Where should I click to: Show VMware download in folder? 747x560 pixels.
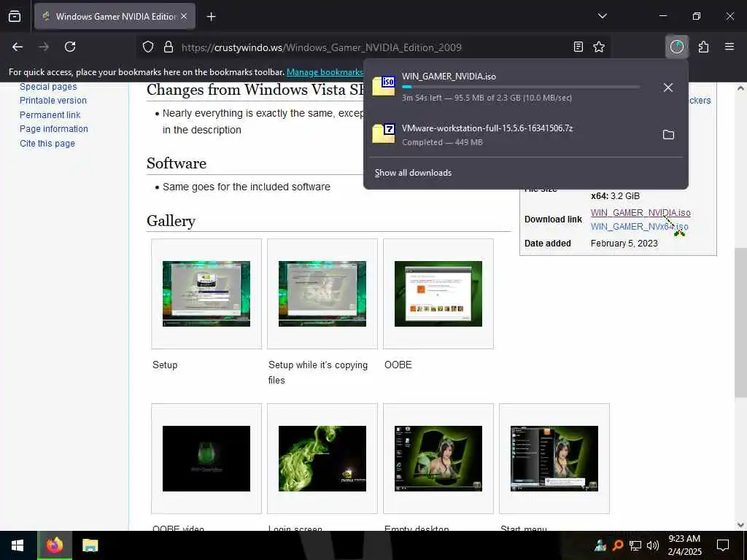tap(668, 135)
